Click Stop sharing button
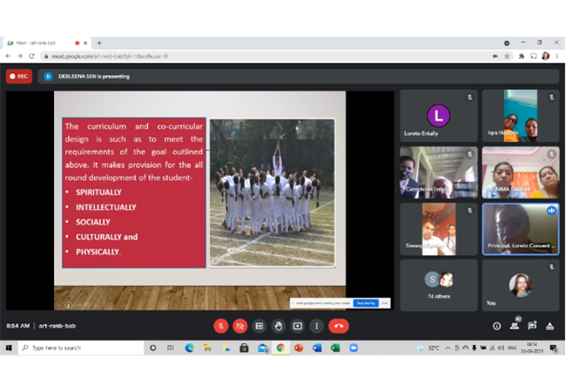This screenshot has width=566, height=392. [366, 303]
